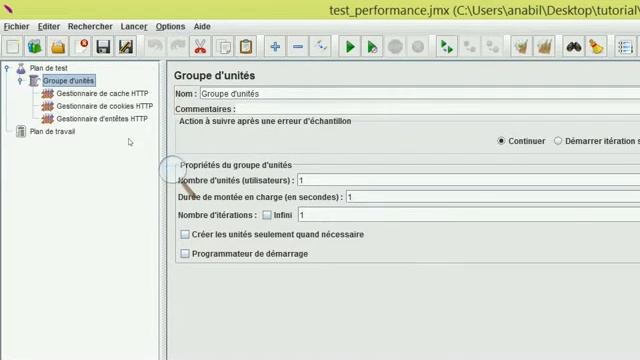Save the test plan with floppy icon
The image size is (640, 360).
[x=103, y=47]
